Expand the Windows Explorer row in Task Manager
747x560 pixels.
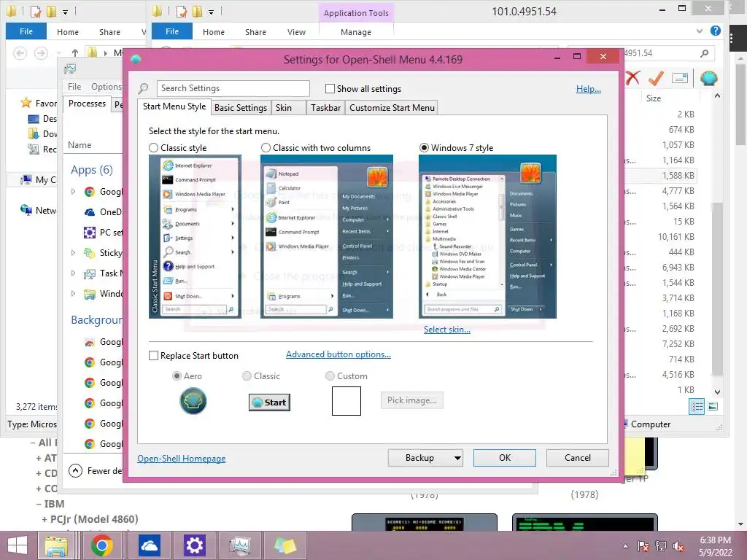tap(73, 294)
